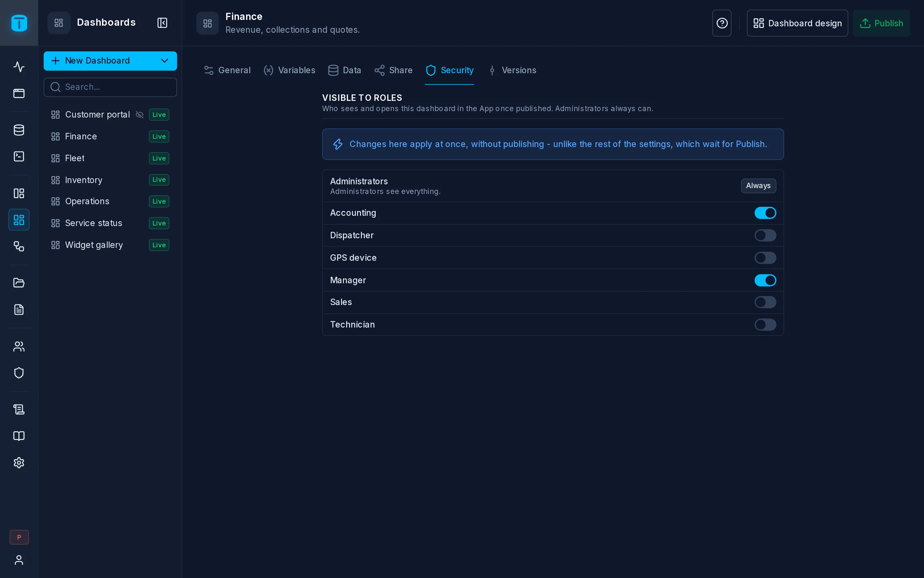
Task: Open the database icon in the left rail
Action: pos(19,130)
